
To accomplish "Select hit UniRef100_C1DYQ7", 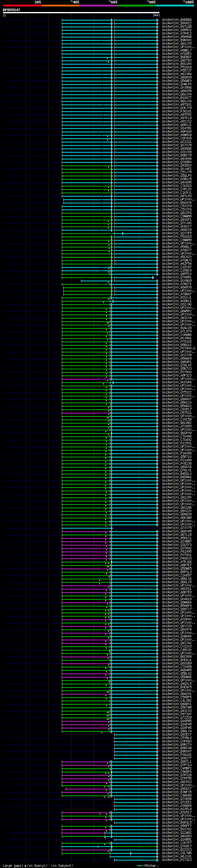I will [x=177, y=267].
